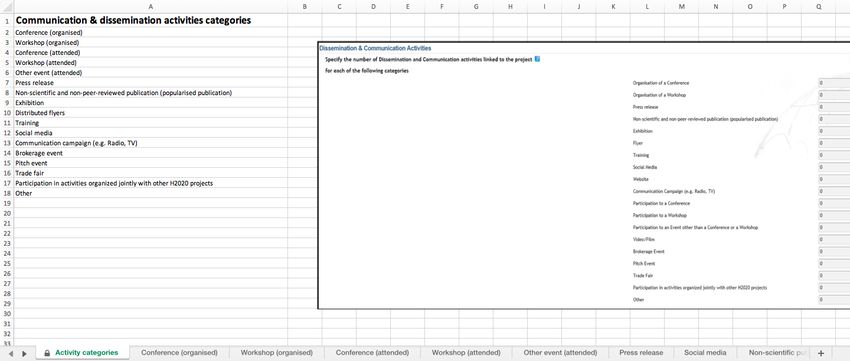This screenshot has width=850, height=361.
Task: Click input field beside 'Organisation of a Conference'
Action: click(x=834, y=83)
